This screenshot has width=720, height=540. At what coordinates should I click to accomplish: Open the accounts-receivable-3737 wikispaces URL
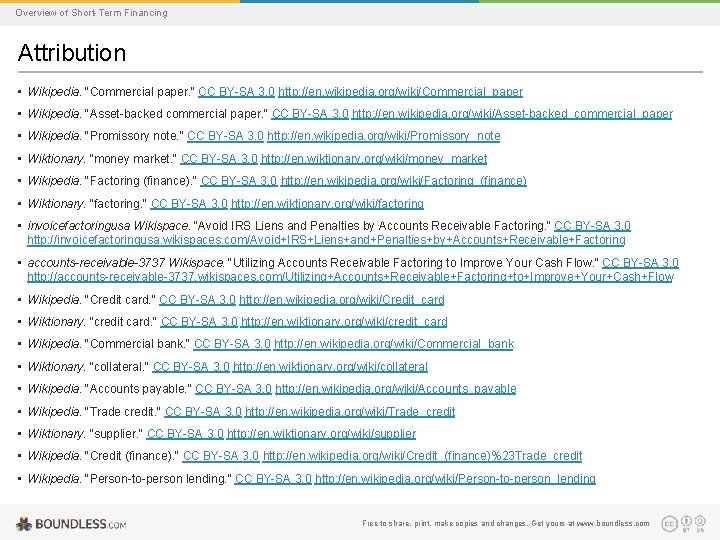(x=350, y=277)
